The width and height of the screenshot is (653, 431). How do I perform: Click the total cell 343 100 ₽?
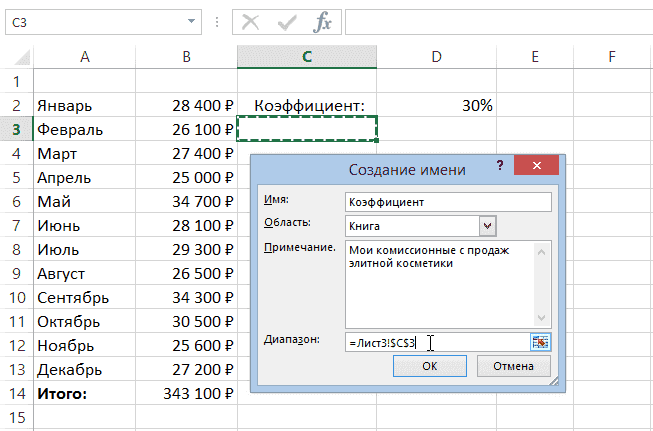(186, 394)
